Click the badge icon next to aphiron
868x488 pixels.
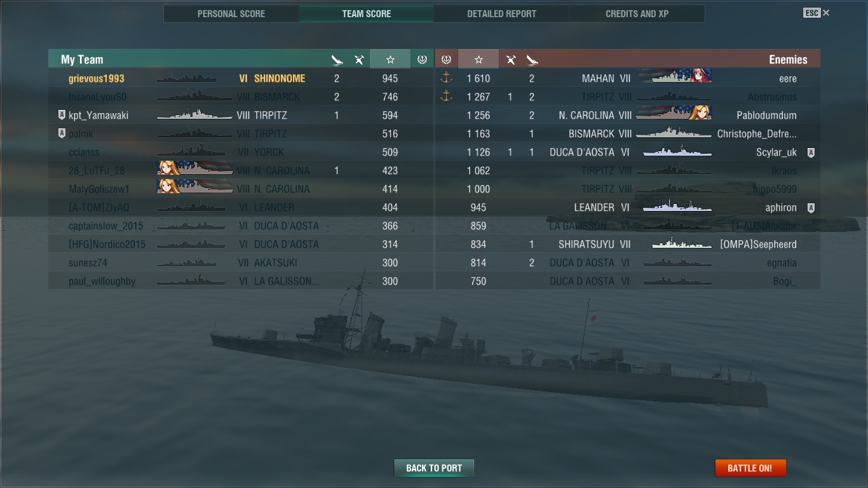point(811,208)
